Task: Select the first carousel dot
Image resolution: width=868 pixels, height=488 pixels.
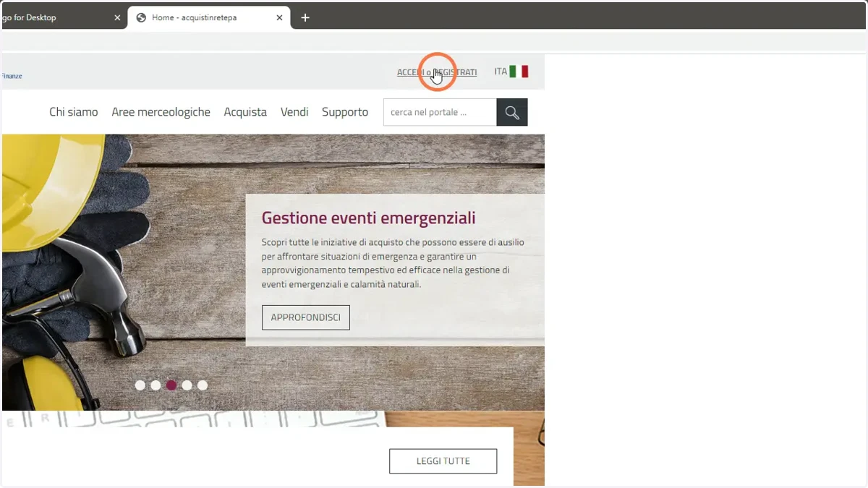Action: click(x=140, y=385)
